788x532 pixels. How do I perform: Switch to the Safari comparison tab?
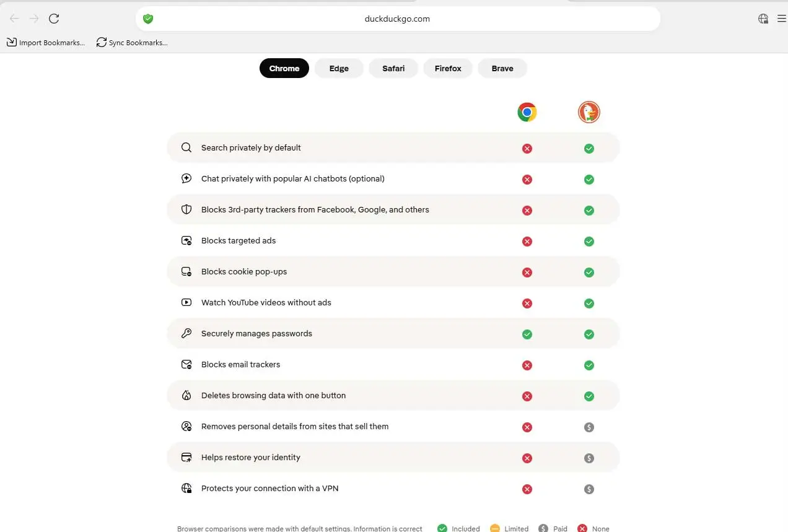click(x=393, y=68)
